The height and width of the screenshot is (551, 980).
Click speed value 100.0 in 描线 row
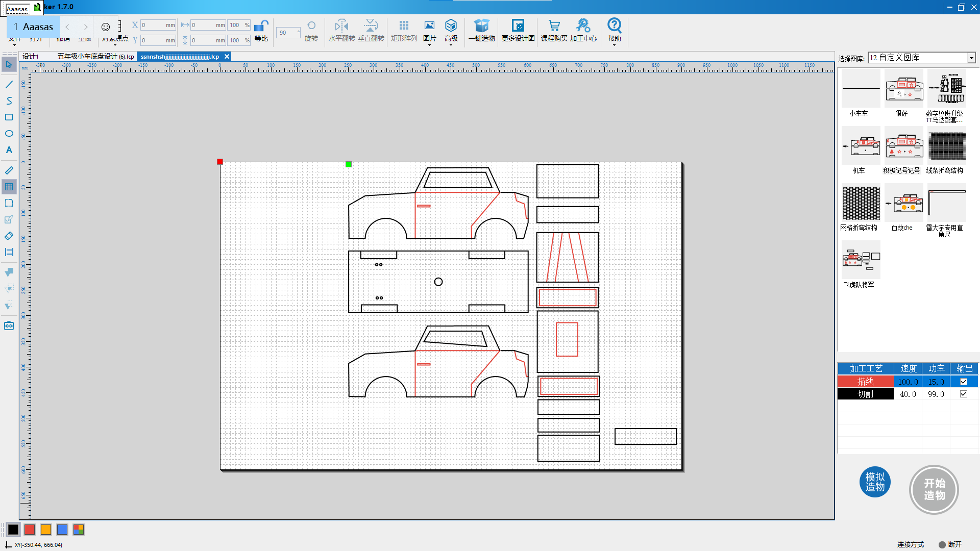point(908,382)
